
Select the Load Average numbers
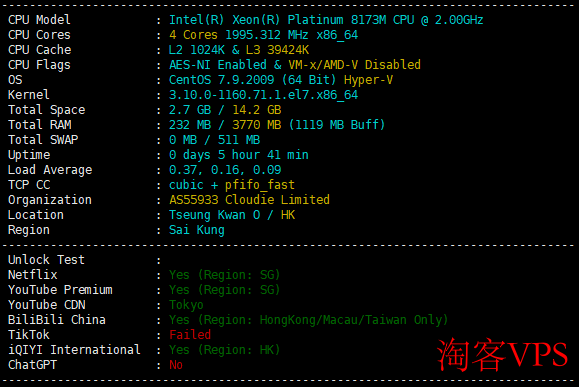click(x=225, y=170)
